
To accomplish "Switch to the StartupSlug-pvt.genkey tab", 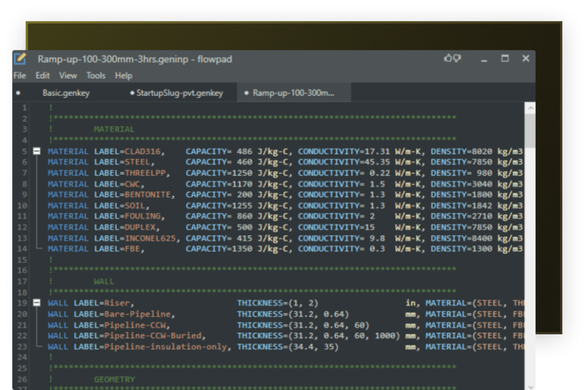I will point(179,93).
